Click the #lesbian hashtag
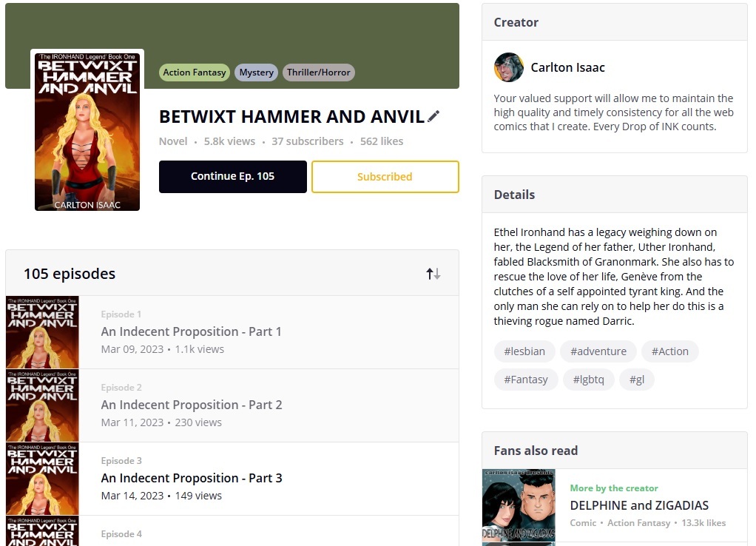 coord(524,351)
